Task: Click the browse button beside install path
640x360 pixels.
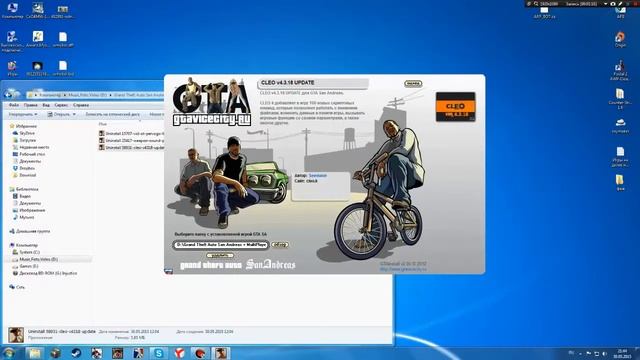Action: [x=280, y=244]
